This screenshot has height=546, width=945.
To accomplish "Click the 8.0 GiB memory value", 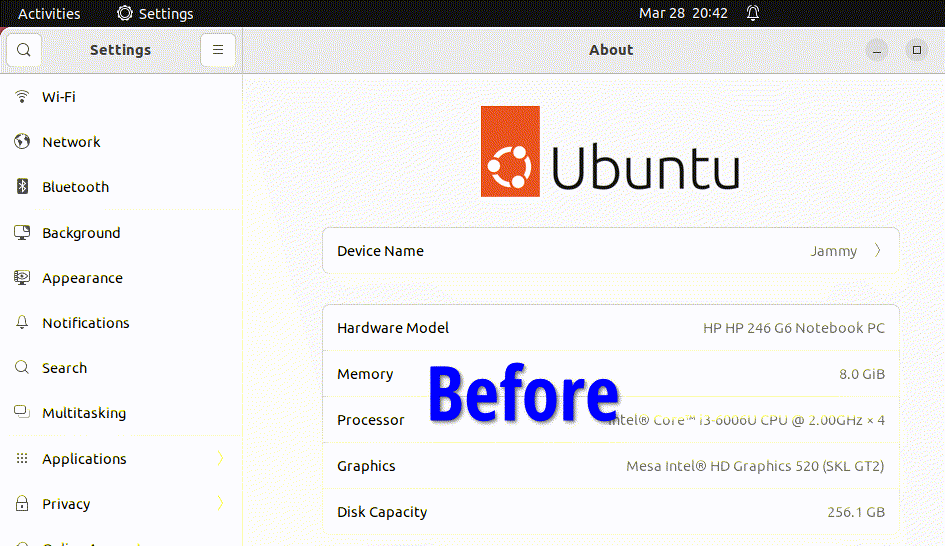I will tap(862, 374).
